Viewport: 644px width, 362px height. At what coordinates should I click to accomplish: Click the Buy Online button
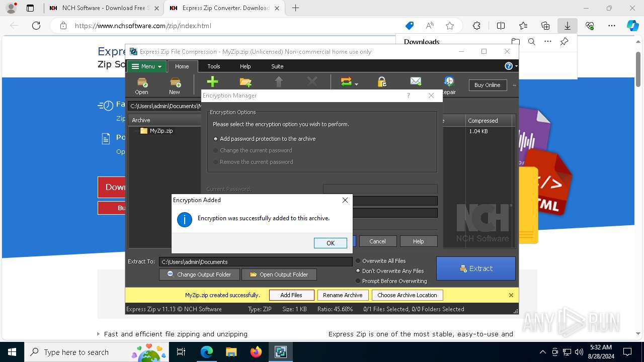click(x=487, y=85)
